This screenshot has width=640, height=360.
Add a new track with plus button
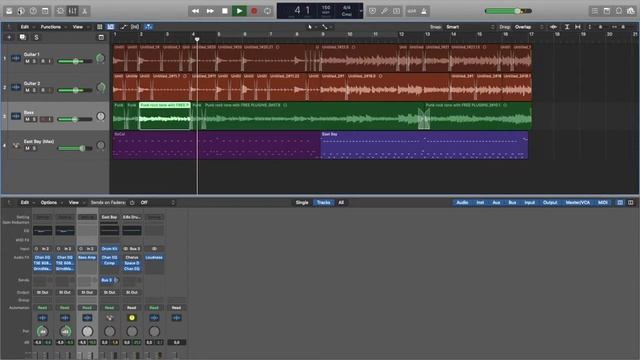click(x=9, y=37)
